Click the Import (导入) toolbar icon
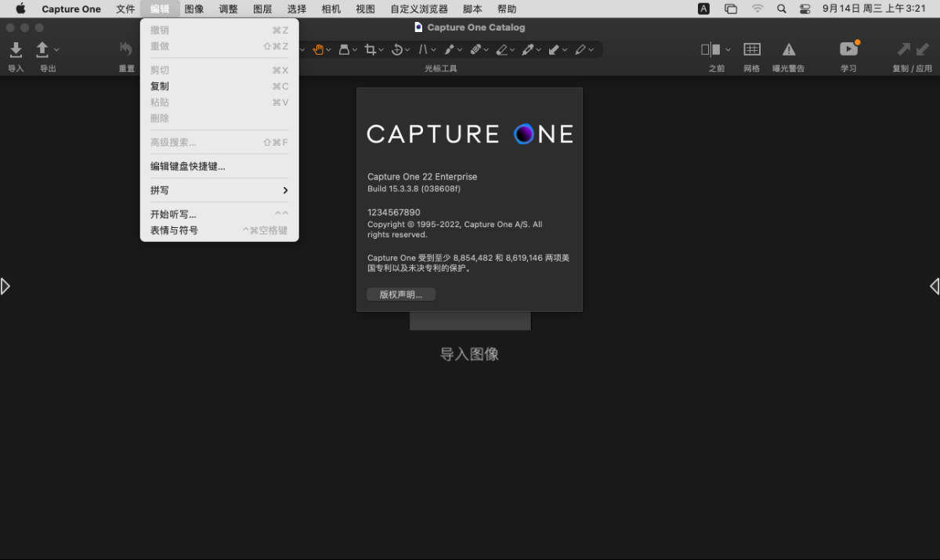This screenshot has width=940, height=560. (16, 49)
